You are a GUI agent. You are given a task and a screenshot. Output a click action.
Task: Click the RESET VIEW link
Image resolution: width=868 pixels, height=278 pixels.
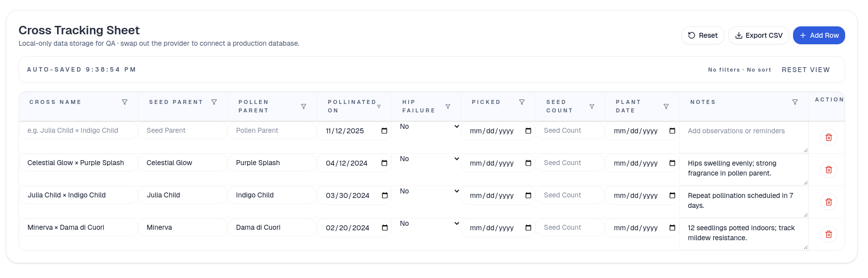click(x=805, y=70)
